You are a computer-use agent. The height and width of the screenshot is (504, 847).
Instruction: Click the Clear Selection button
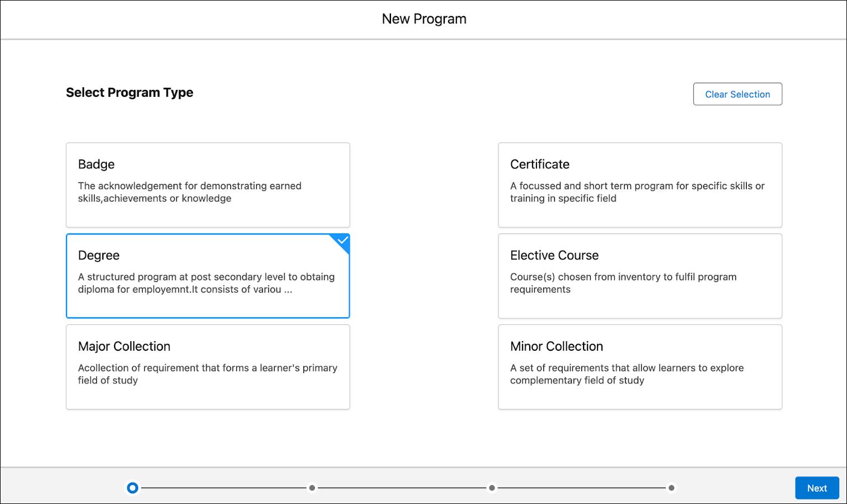tap(737, 94)
